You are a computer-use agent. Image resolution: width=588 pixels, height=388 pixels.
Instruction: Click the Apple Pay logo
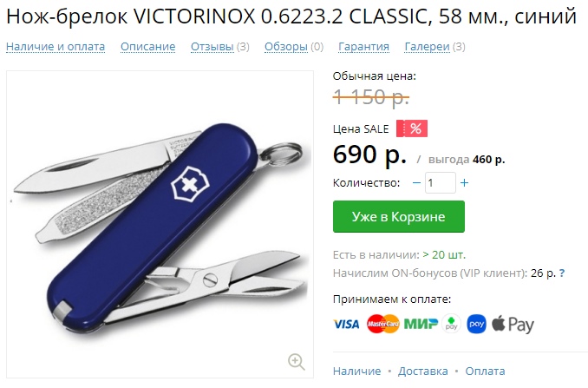pyautogui.click(x=513, y=325)
